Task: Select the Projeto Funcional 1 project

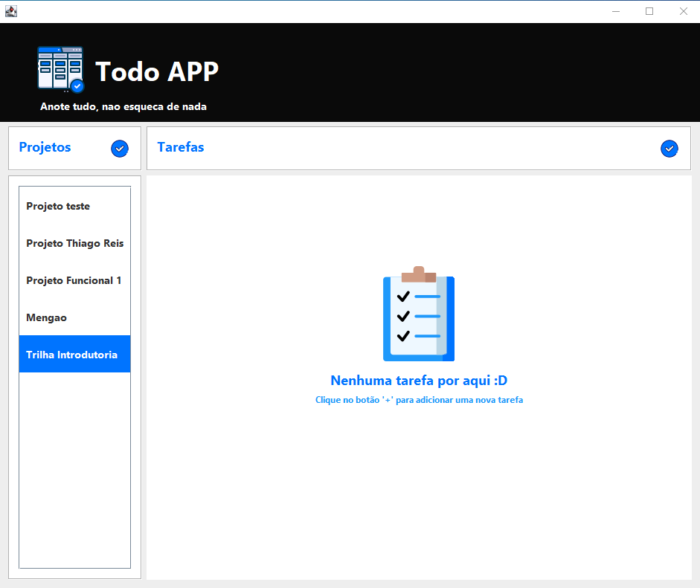Action: [73, 280]
